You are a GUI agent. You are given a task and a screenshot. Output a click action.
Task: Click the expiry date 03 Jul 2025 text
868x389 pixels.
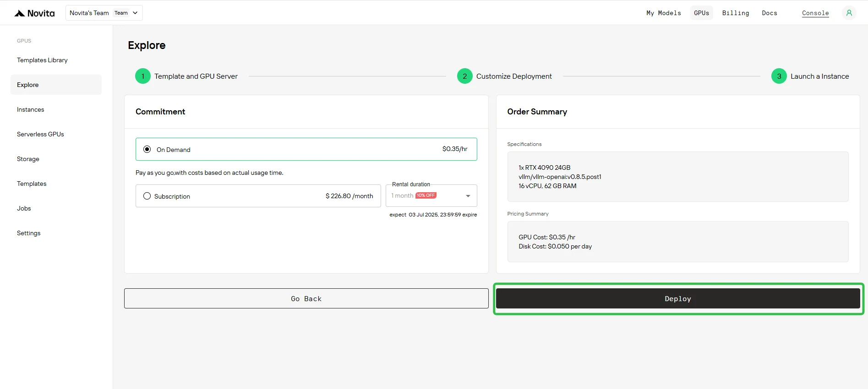pyautogui.click(x=433, y=215)
